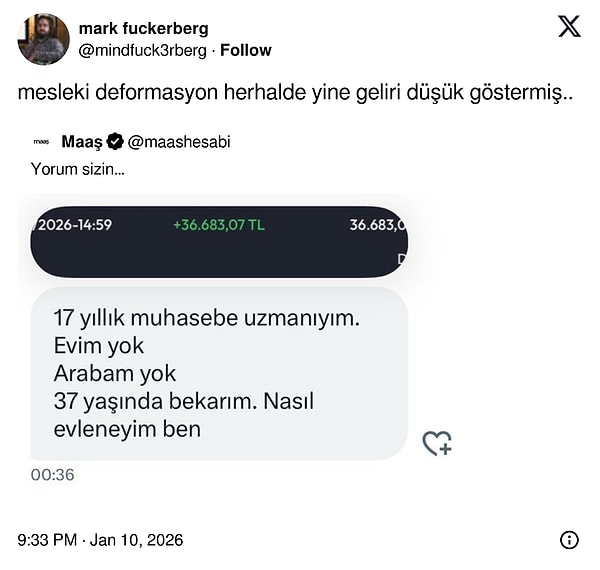The height and width of the screenshot is (570, 600).
Task: Open mark fuckerberg's profile avatar
Action: [43, 39]
